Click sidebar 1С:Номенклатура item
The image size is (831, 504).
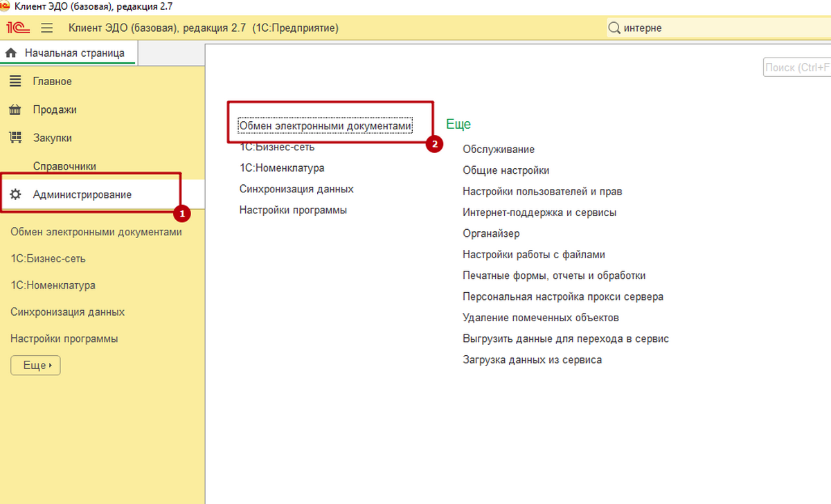53,285
